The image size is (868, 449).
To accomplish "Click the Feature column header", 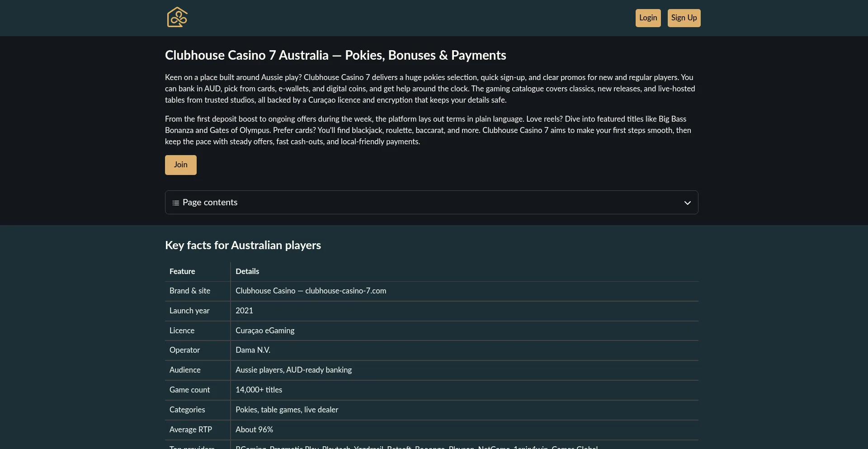I will pyautogui.click(x=182, y=271).
